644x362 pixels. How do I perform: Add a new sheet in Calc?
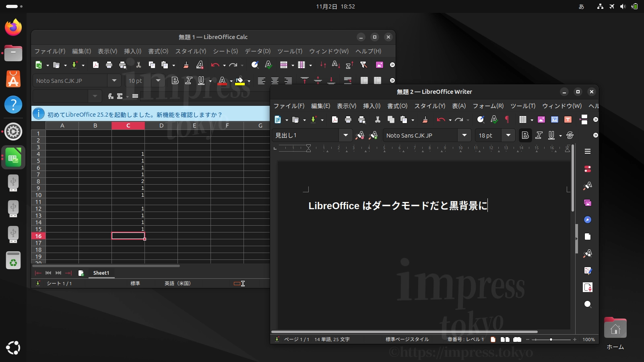(81, 273)
